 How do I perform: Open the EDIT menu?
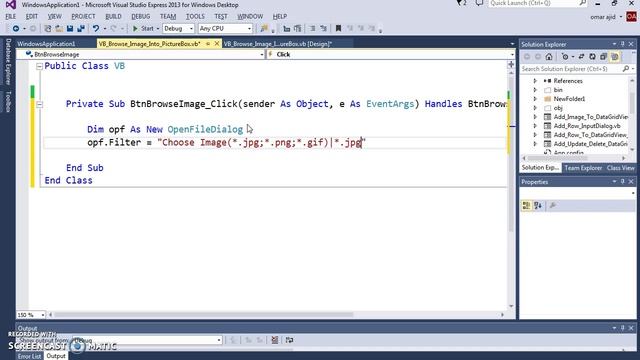(31, 16)
